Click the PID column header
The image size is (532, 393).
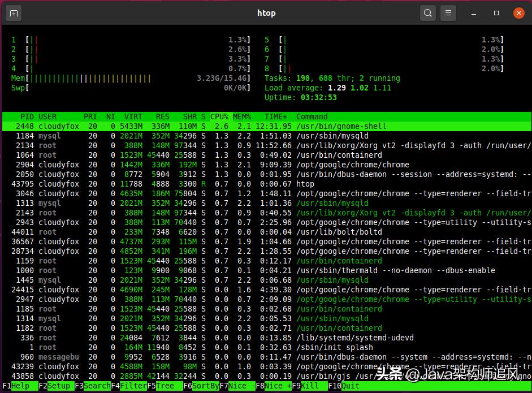[x=27, y=116]
